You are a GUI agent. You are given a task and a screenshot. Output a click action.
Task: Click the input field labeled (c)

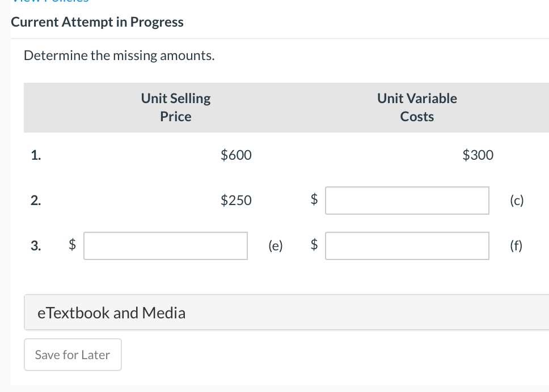tap(407, 200)
